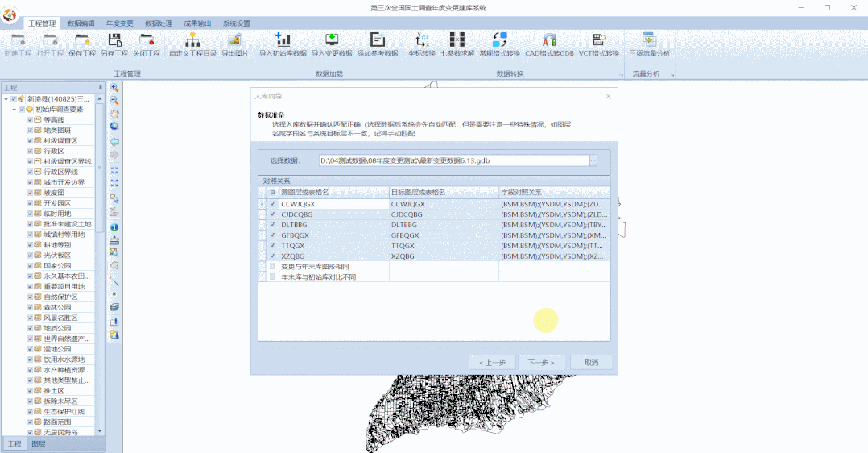Go to previous view arrow
Image resolution: width=868 pixels, height=453 pixels.
114,141
